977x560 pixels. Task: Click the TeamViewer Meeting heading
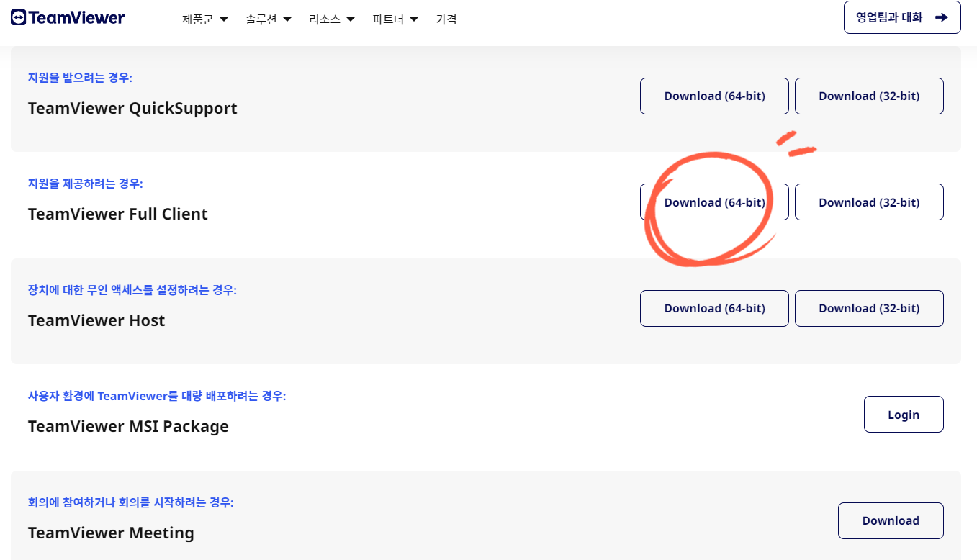pos(111,533)
